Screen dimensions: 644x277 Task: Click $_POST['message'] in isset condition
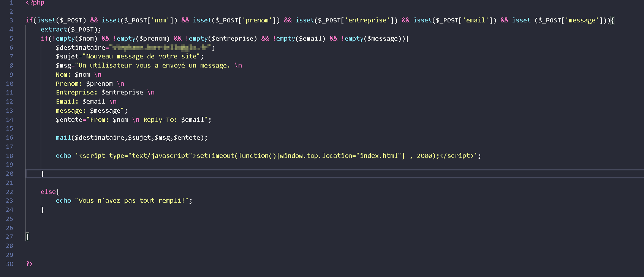(571, 20)
